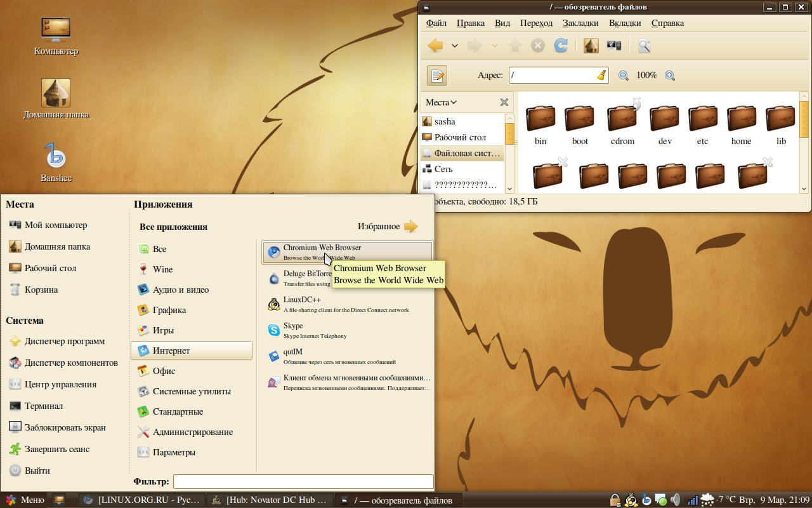Click the Home folder toolbar icon
Image resolution: width=812 pixels, height=508 pixels.
pos(591,46)
